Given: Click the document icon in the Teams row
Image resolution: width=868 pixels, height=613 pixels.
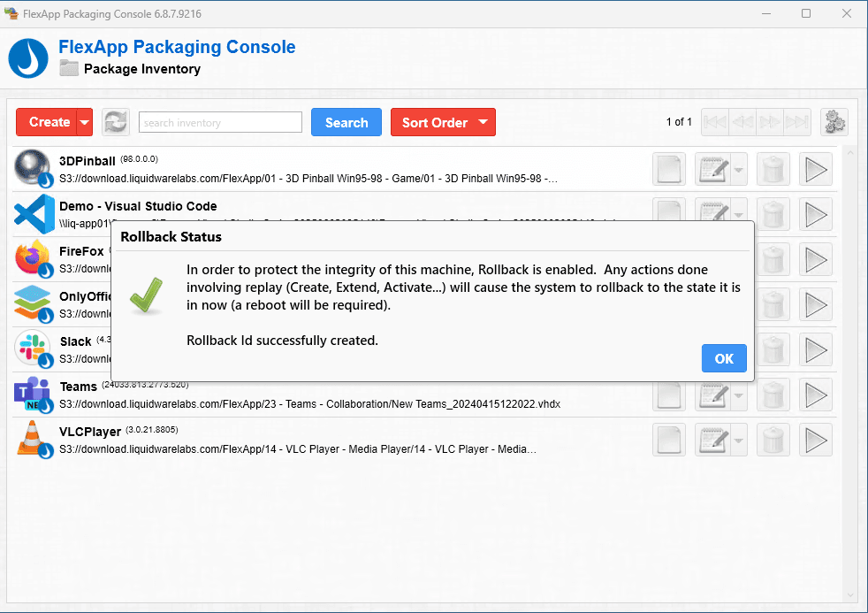Looking at the screenshot, I should point(669,395).
